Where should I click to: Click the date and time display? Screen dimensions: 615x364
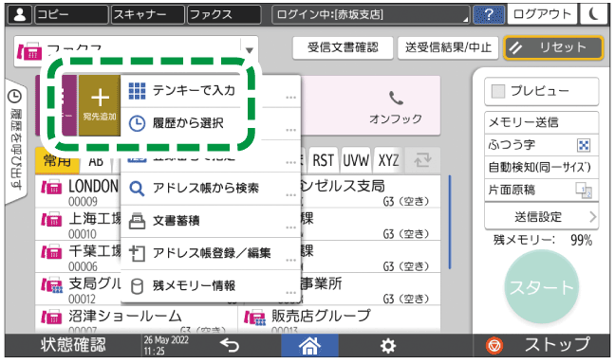coord(166,345)
